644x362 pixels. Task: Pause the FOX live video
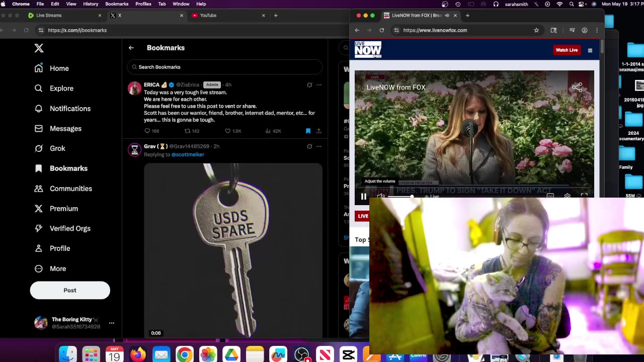pos(364,196)
